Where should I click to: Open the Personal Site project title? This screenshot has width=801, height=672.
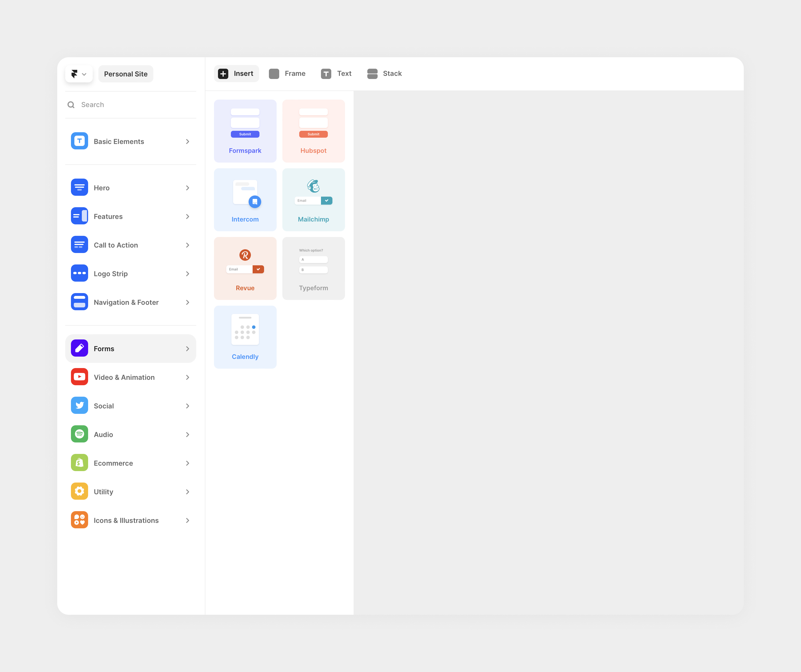point(126,74)
